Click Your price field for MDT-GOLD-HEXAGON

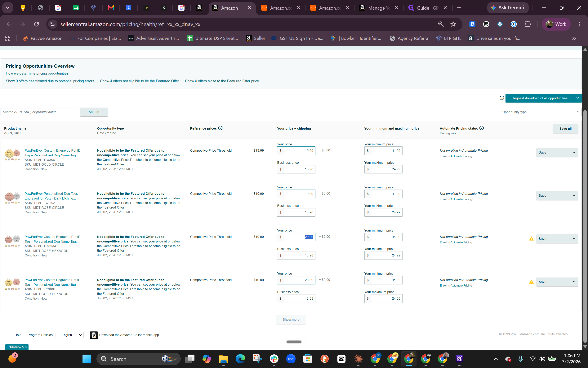[x=296, y=280]
